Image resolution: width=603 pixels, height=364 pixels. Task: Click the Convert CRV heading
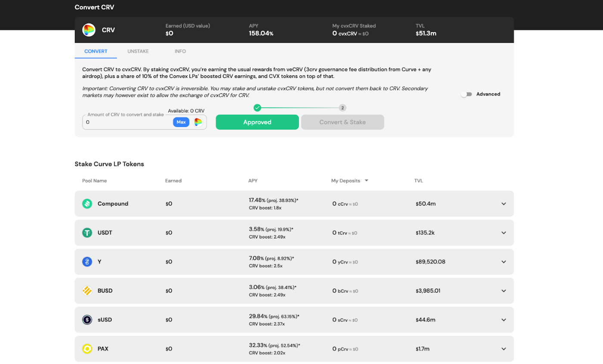pos(94,7)
